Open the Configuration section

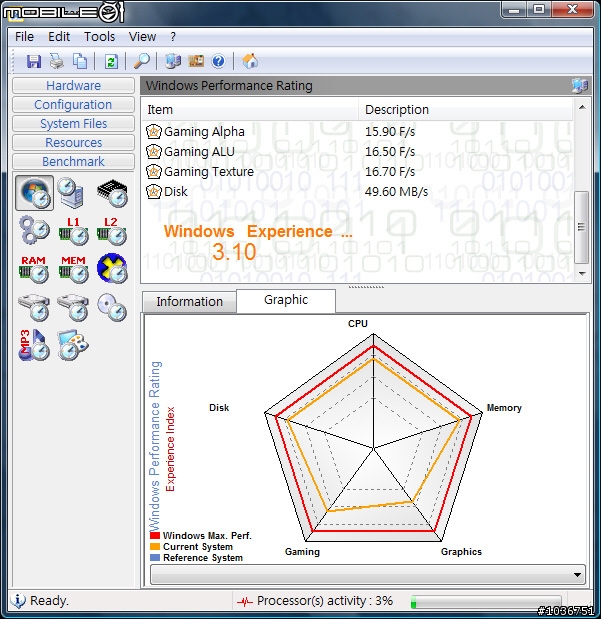coord(73,104)
